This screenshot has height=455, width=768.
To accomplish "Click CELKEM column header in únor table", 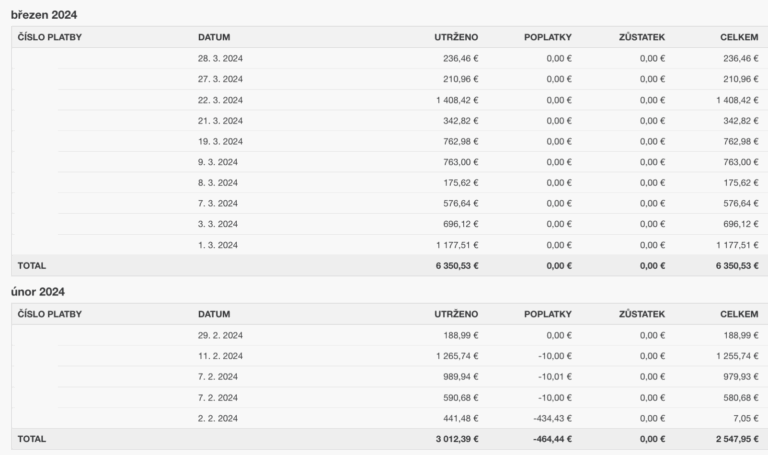I will pos(739,314).
